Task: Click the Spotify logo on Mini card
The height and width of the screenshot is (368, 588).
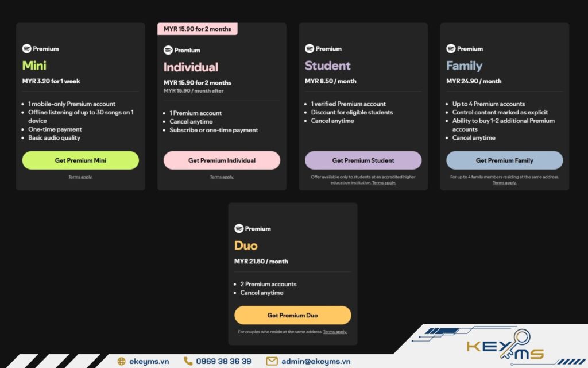Action: pyautogui.click(x=26, y=48)
